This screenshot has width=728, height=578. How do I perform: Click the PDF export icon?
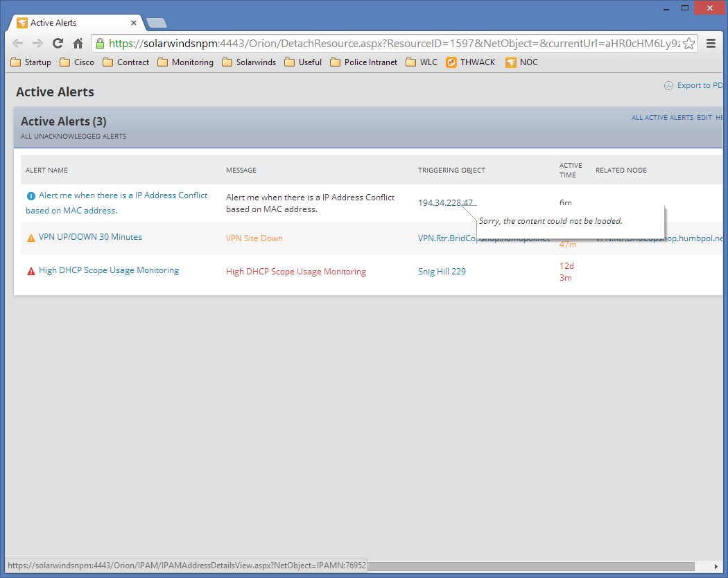pos(668,85)
